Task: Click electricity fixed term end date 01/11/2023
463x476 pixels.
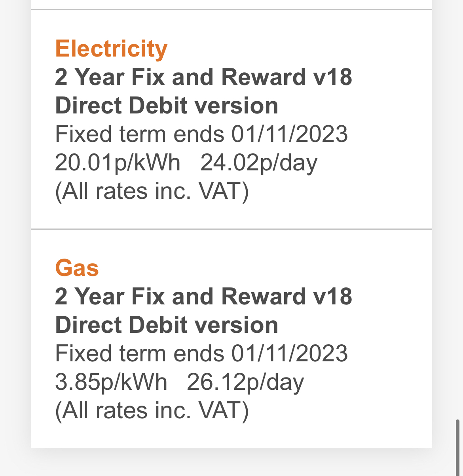Action: click(290, 134)
